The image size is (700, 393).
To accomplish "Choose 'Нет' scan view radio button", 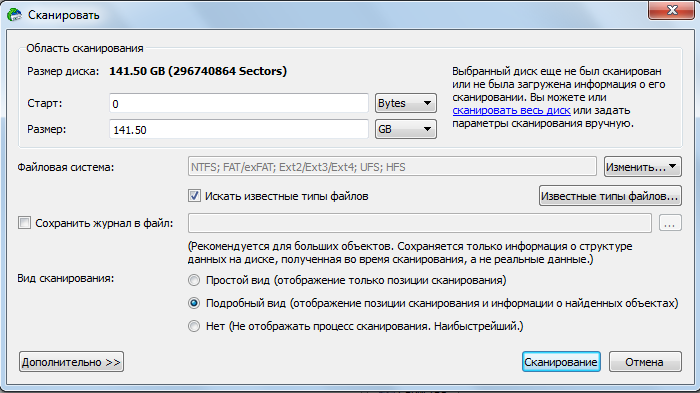I will [194, 326].
